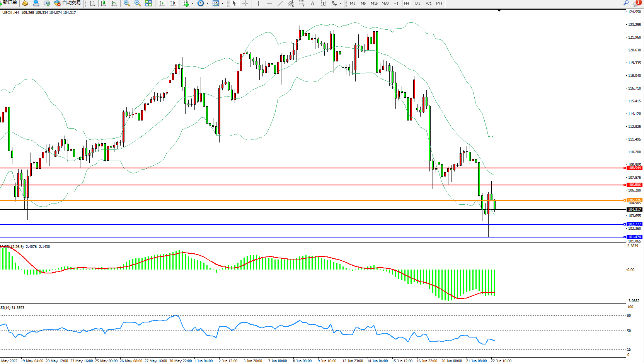Open the tile windows icon
The height and width of the screenshot is (363, 644).
[x=148, y=3]
